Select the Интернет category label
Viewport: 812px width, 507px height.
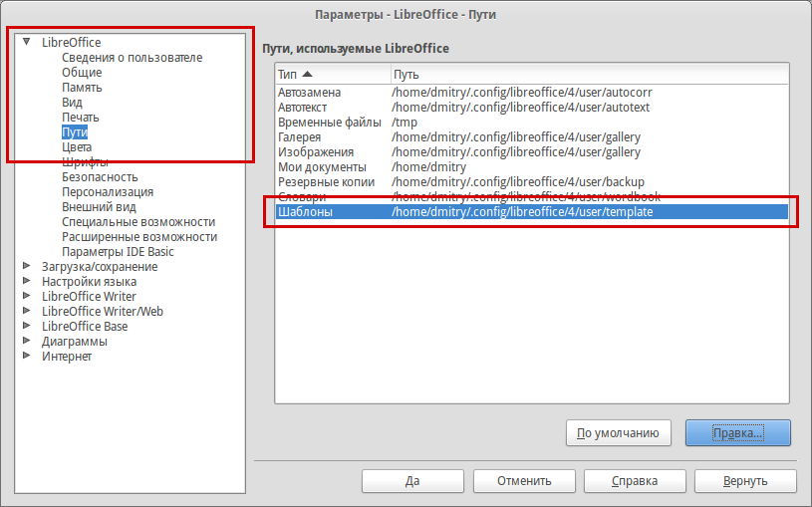click(x=67, y=357)
